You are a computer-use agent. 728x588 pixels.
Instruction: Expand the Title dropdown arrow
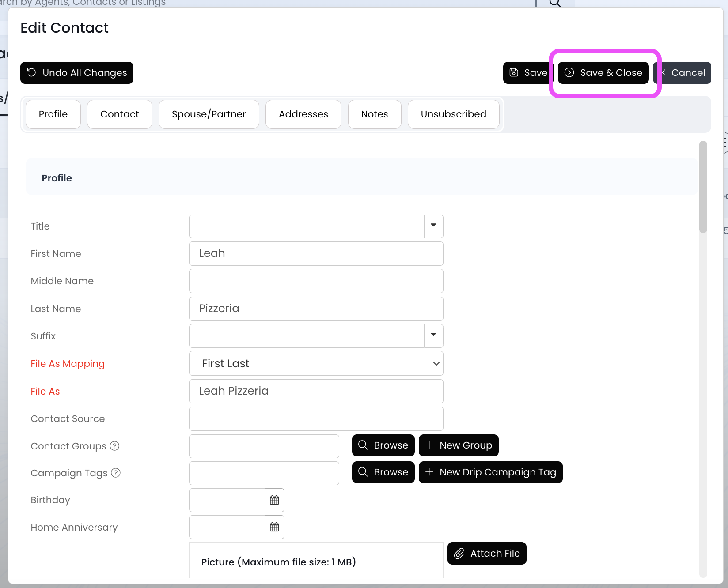tap(433, 226)
